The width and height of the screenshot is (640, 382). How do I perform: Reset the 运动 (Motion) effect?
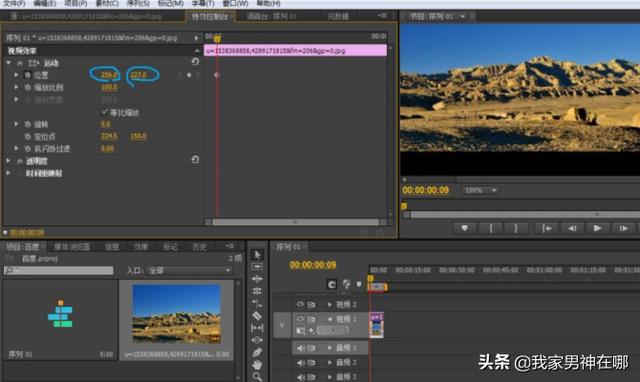(x=195, y=62)
